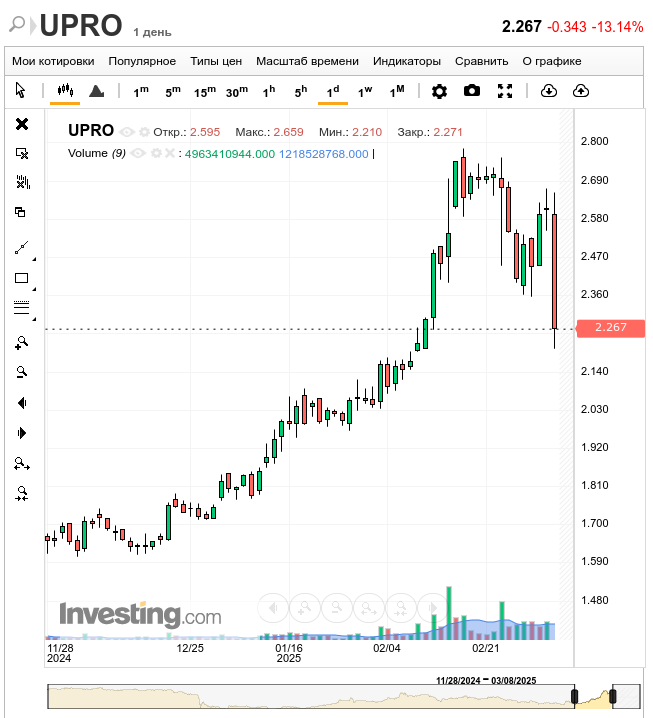This screenshot has height=718, width=653.
Task: Download chart layout from cloud
Action: [549, 91]
